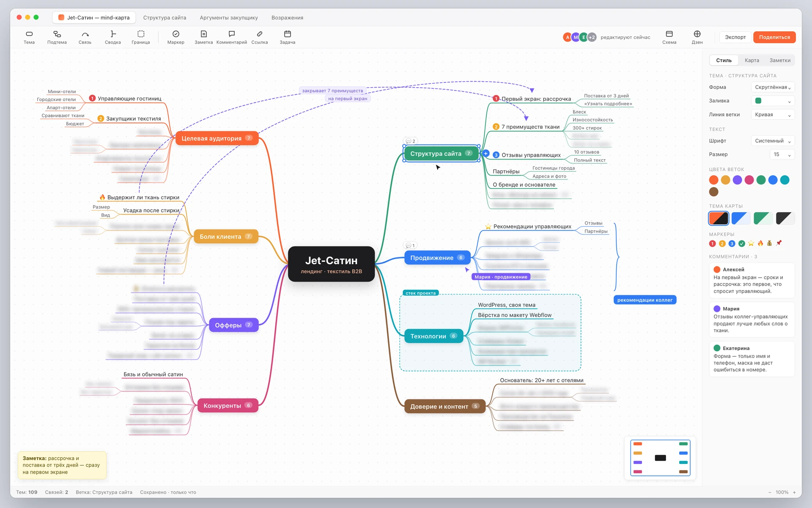
Task: Open comment bubble above Продвижение node
Action: (410, 246)
